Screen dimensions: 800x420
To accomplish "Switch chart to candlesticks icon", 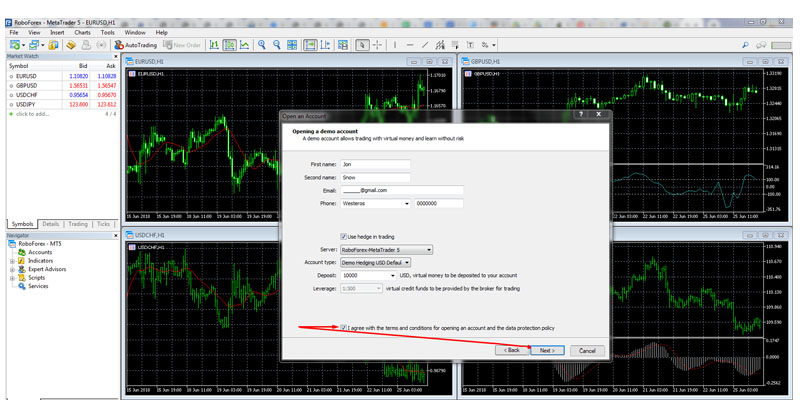I will pyautogui.click(x=230, y=45).
